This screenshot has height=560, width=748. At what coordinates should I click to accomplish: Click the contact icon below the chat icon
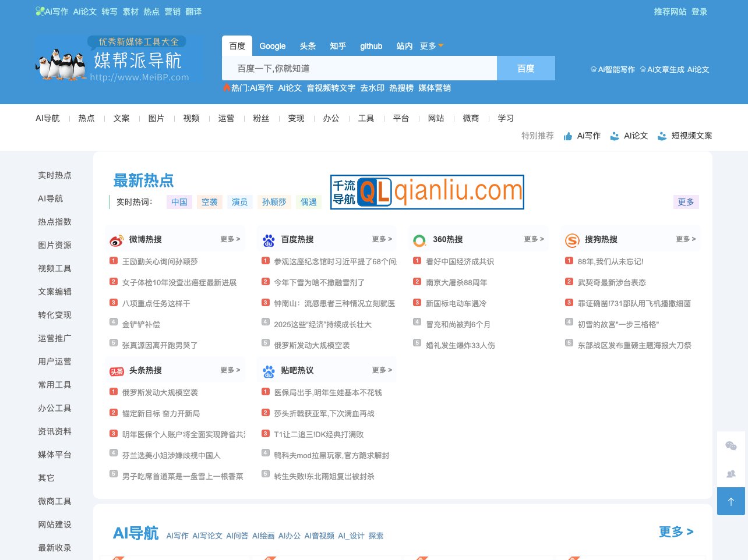[x=731, y=473]
